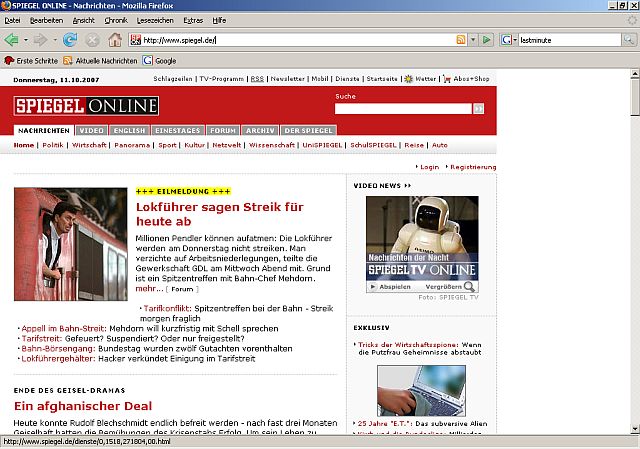Click the Stop loading icon
Screen dimensions: 640x449
pyautogui.click(x=92, y=40)
